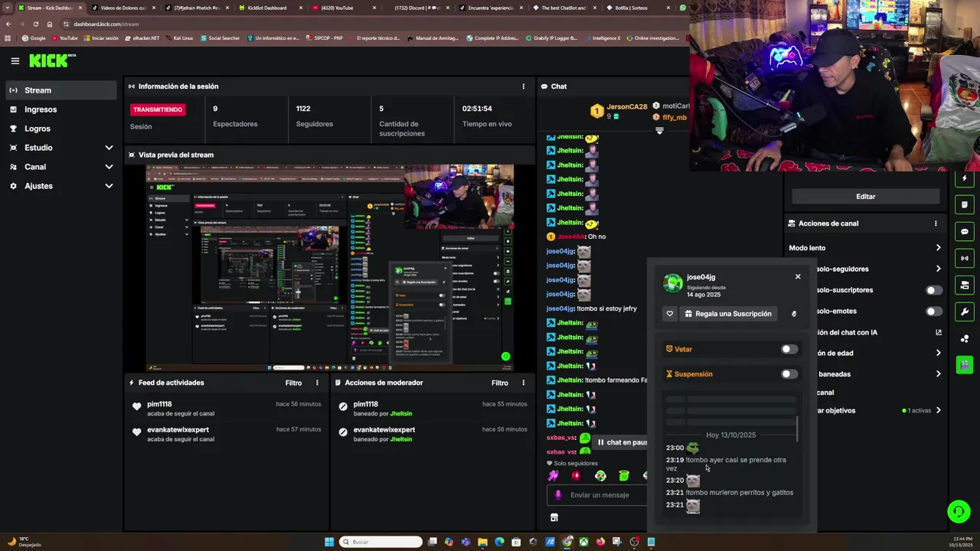Switch to KickBot Dashboard browser tab
The image size is (980, 551).
click(x=266, y=8)
